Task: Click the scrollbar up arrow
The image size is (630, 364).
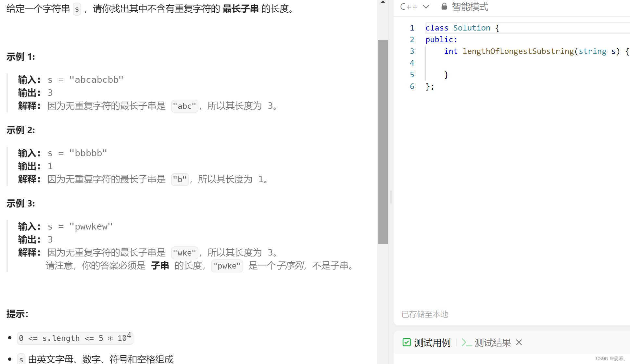Action: [x=383, y=2]
